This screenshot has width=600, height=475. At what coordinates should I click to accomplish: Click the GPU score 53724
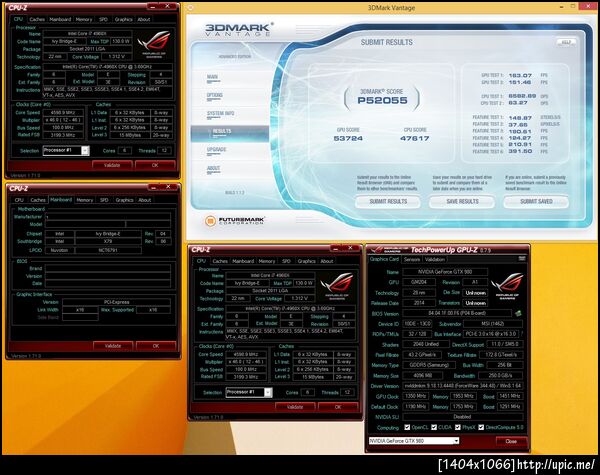coord(348,139)
